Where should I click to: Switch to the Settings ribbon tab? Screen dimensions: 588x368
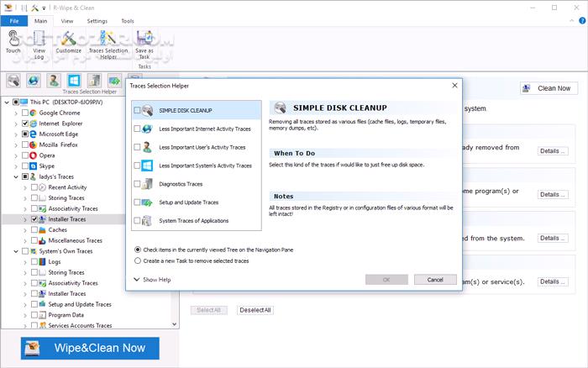point(97,20)
